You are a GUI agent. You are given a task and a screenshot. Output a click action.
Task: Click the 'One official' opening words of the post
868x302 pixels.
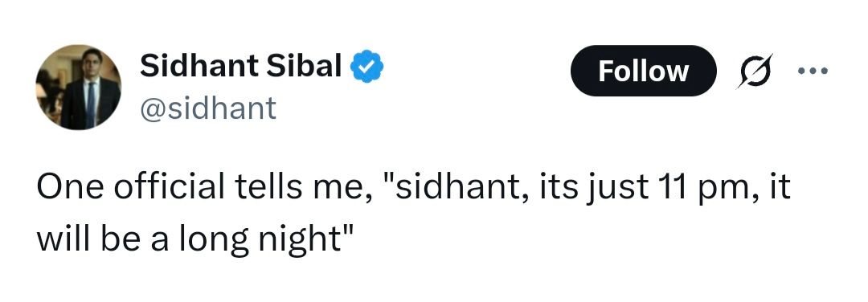[x=131, y=187]
